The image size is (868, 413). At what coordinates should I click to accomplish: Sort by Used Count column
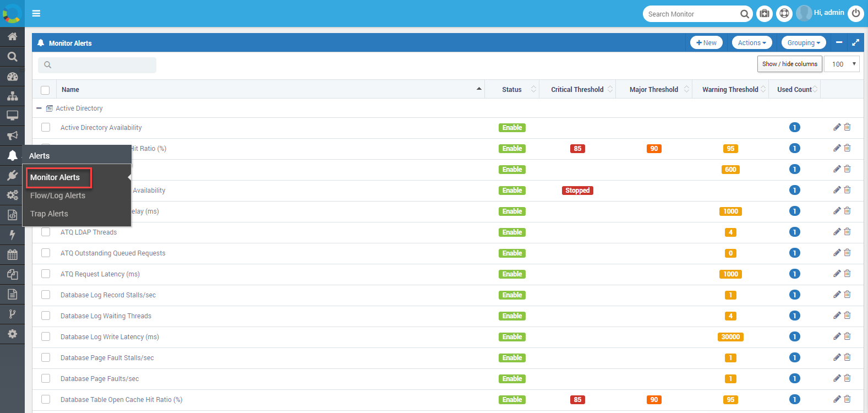(x=795, y=89)
